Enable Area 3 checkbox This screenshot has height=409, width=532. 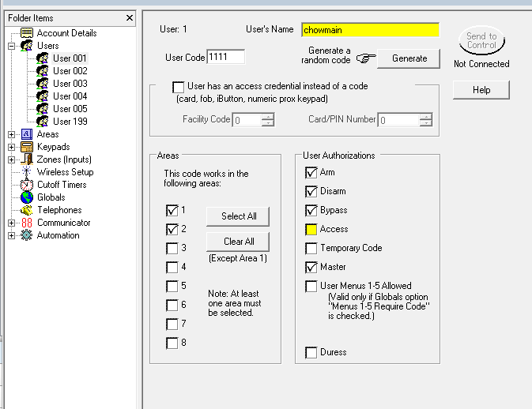point(172,249)
